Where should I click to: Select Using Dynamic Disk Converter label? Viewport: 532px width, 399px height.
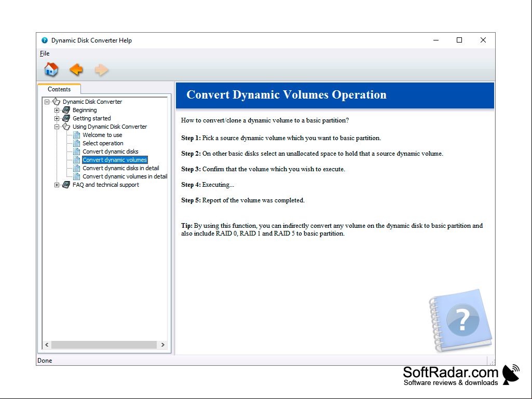tap(110, 127)
